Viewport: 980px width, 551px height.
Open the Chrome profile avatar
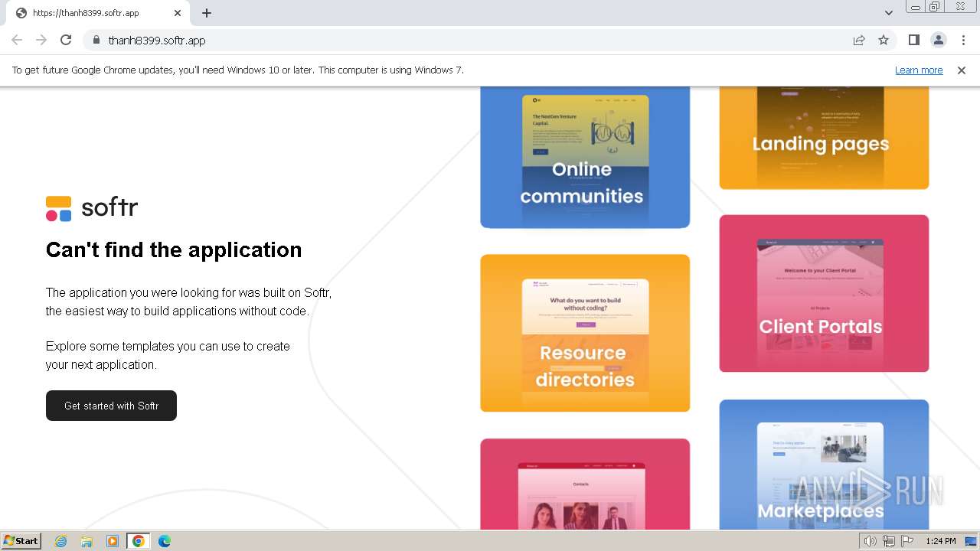[x=939, y=40]
